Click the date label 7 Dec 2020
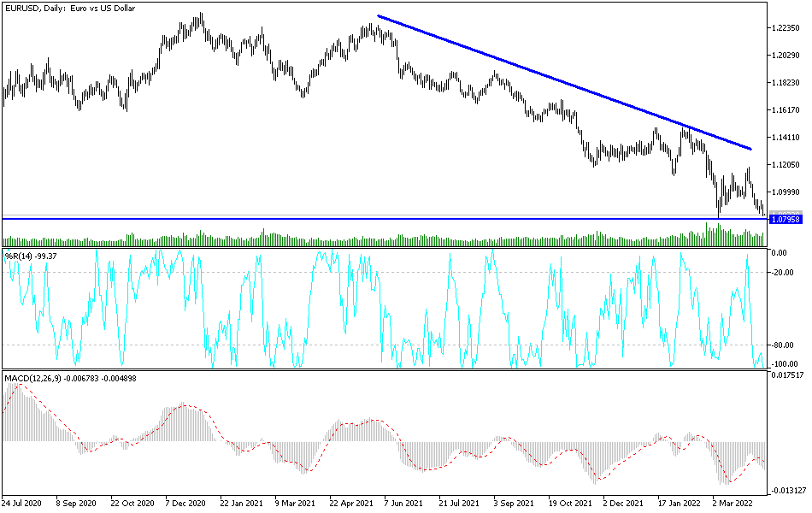 coord(184,504)
